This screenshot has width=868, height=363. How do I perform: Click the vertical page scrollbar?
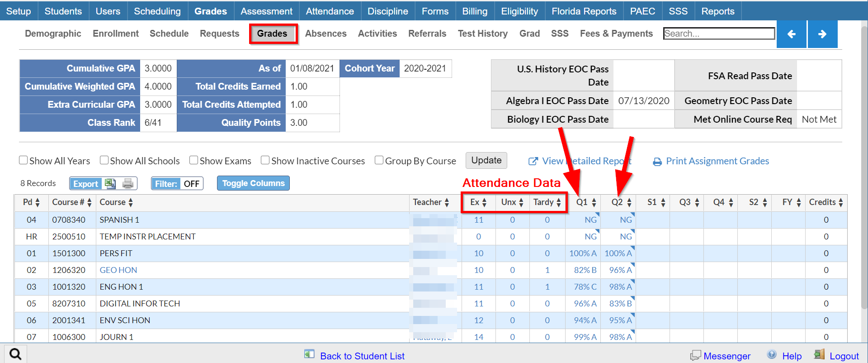(x=863, y=167)
